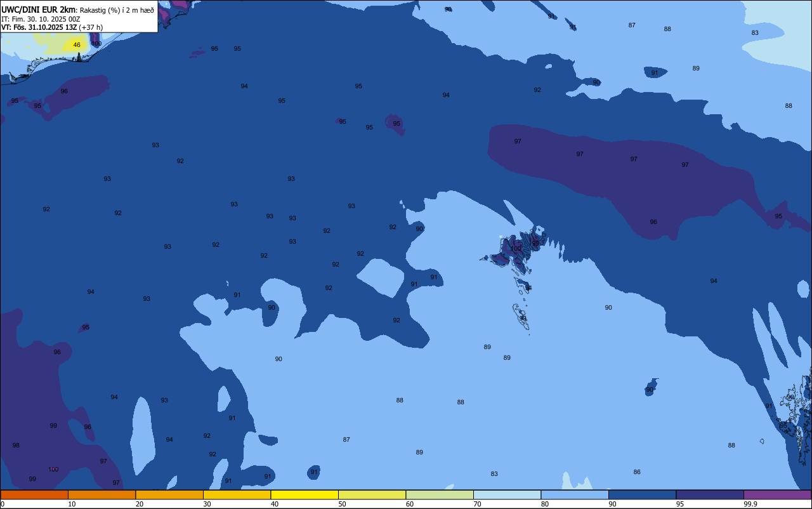812x509 pixels.
Task: Select the legend tick label 50
Action: pyautogui.click(x=342, y=504)
